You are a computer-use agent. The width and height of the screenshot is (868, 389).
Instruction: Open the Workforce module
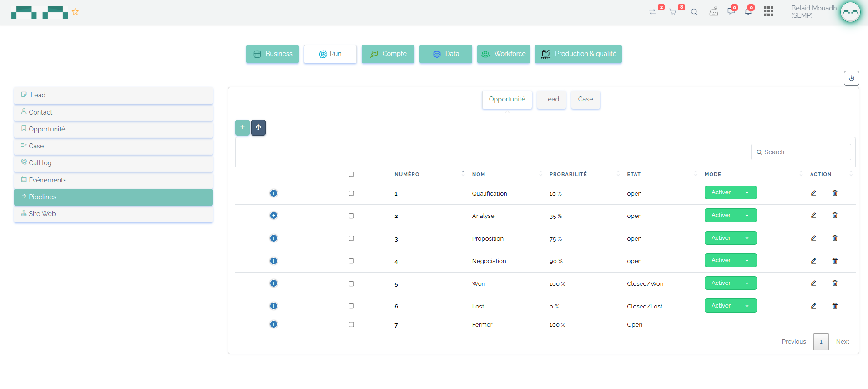[x=504, y=54]
